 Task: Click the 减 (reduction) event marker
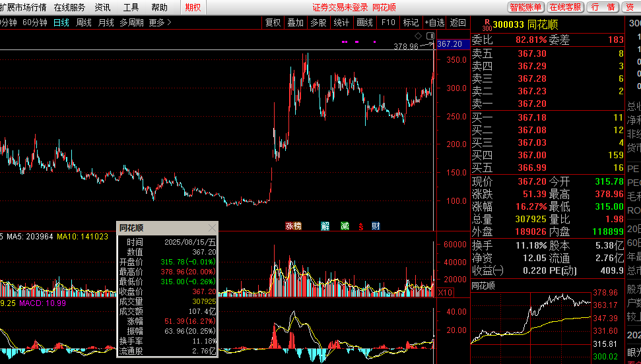click(345, 226)
